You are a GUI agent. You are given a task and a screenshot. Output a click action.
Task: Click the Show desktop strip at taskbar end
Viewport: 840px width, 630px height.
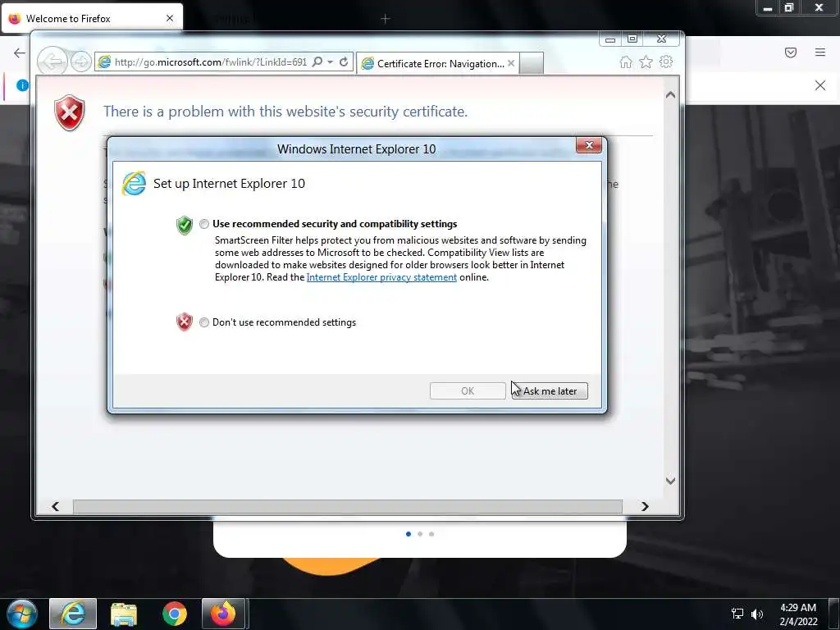834,614
